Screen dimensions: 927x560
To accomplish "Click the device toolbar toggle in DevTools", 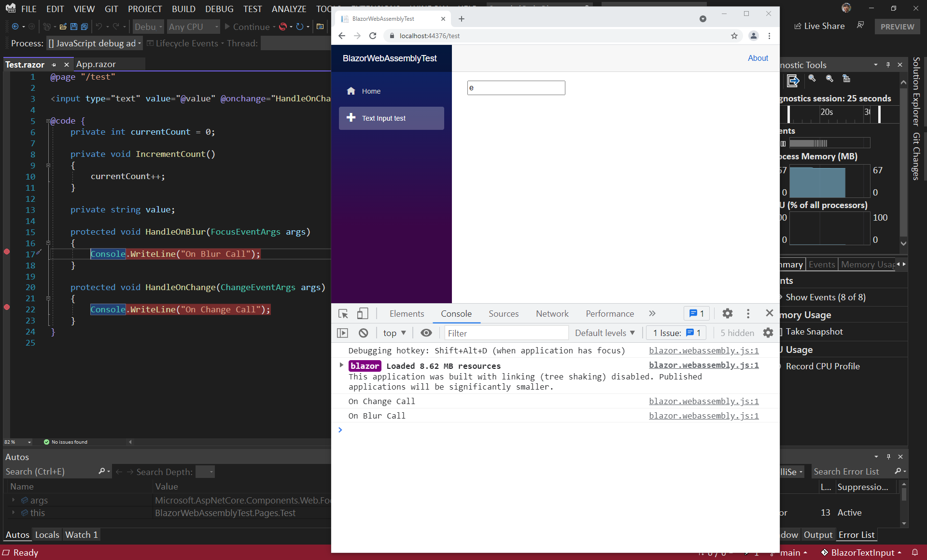I will (x=363, y=313).
